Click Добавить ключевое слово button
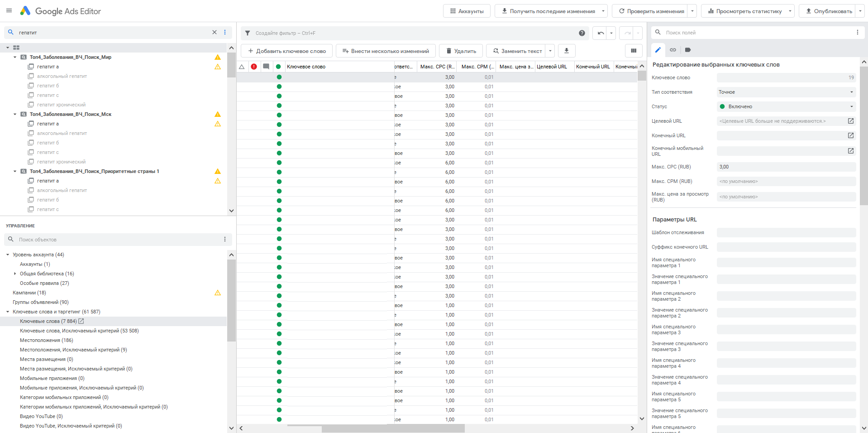Viewport: 868px width, 433px height. 287,51
